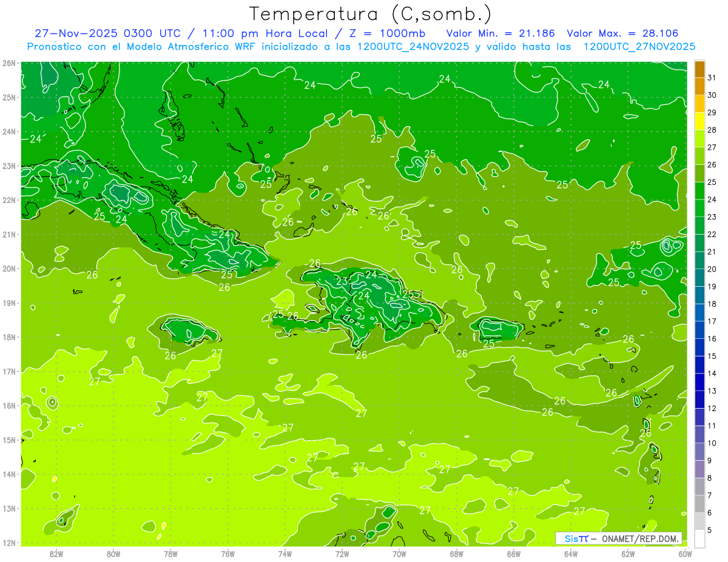Click the legend label 21
Screen dimensions: 728x562
[712, 252]
